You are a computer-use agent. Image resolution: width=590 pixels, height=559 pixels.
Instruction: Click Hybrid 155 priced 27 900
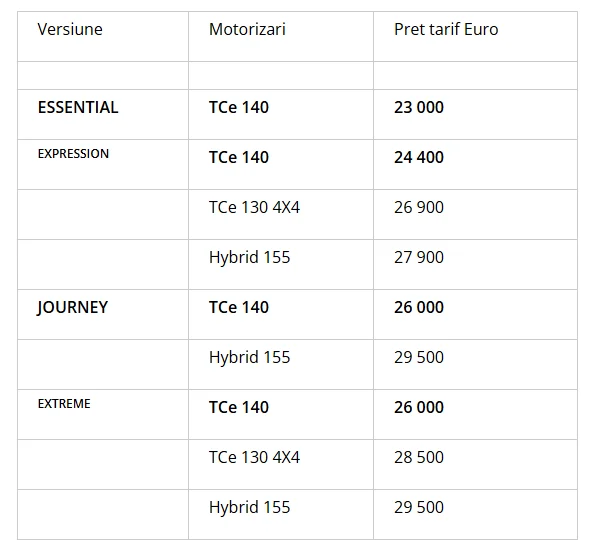point(249,257)
